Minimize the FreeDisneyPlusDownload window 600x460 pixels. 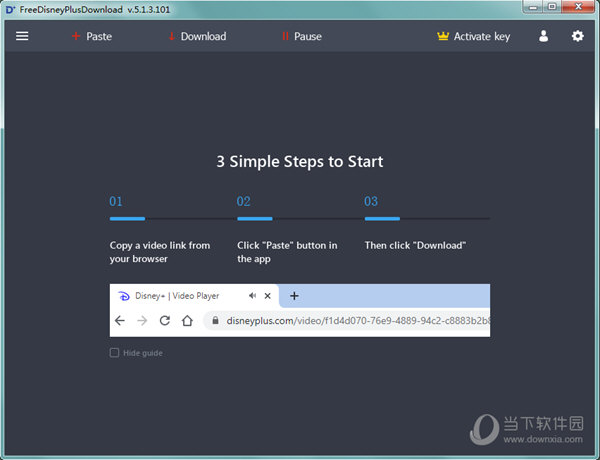pyautogui.click(x=533, y=7)
